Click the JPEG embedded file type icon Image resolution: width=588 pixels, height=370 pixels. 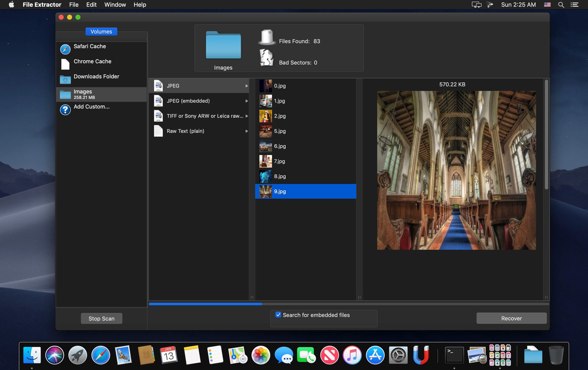[158, 101]
